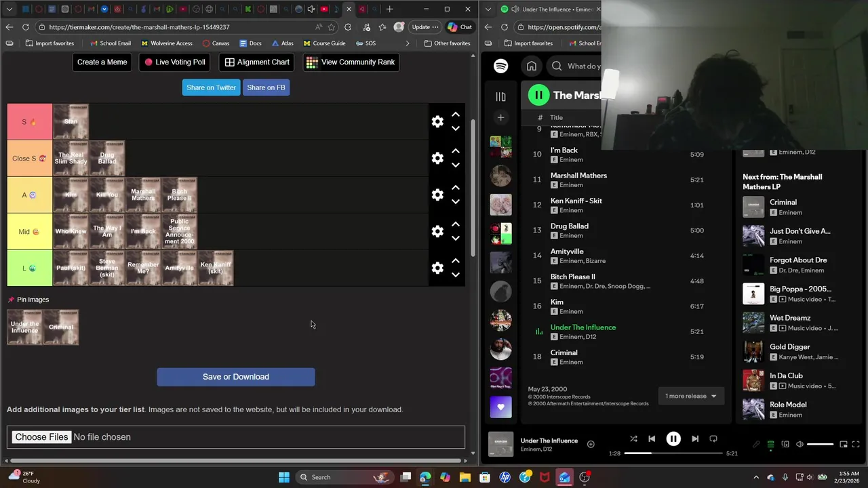Open Connect to a device icon
The width and height of the screenshot is (868, 488).
pyautogui.click(x=785, y=445)
